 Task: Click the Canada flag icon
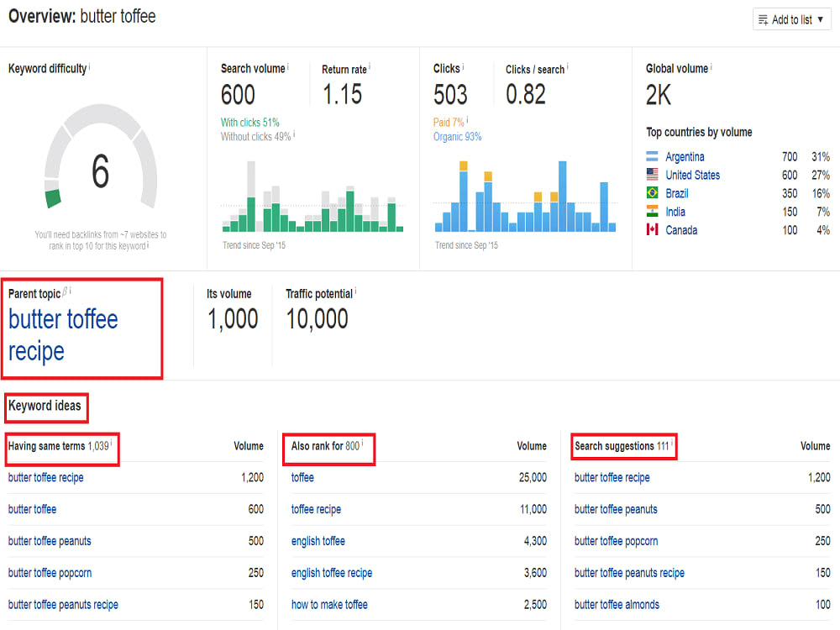(x=652, y=230)
